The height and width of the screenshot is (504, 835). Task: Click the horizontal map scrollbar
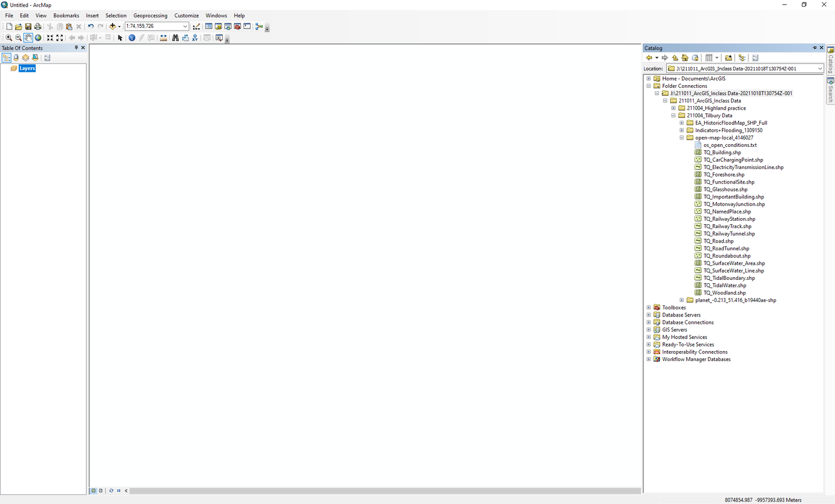385,491
